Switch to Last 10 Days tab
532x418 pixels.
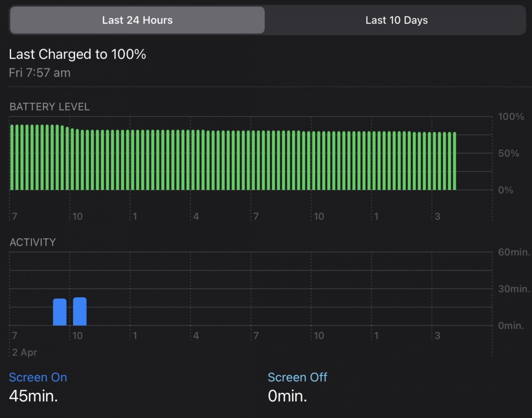pyautogui.click(x=396, y=20)
